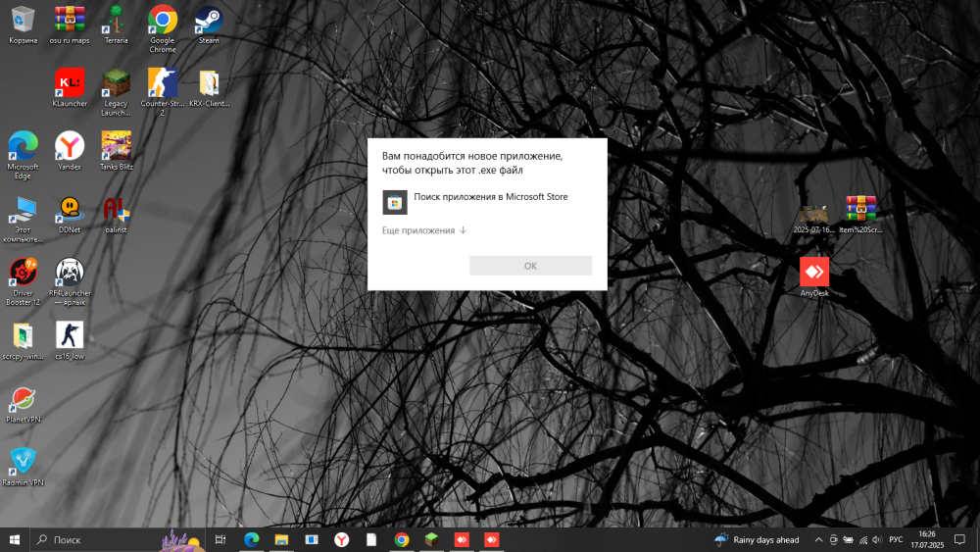Select the Driver Booster 12 icon
This screenshot has width=980, height=552.
click(x=23, y=282)
